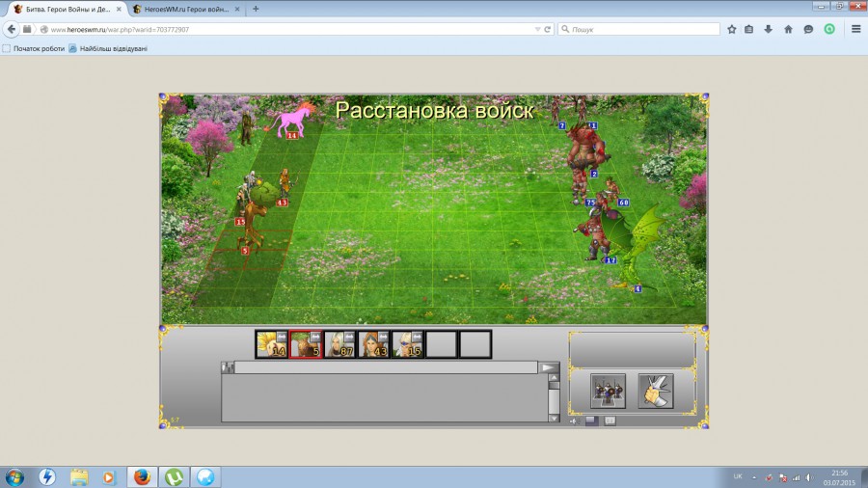
Task: Click the chat bubble smiley toolbar icon
Action: pyautogui.click(x=808, y=29)
